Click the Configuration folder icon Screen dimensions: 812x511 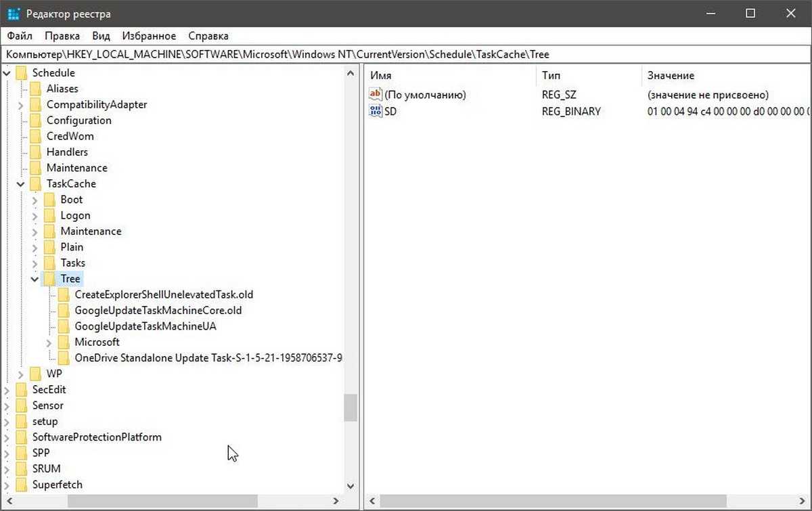point(36,120)
